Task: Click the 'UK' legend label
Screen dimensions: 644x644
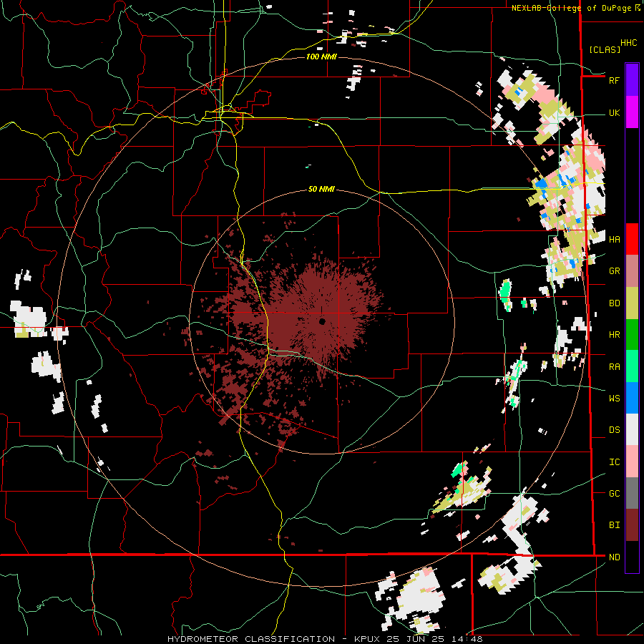Action: pyautogui.click(x=614, y=113)
